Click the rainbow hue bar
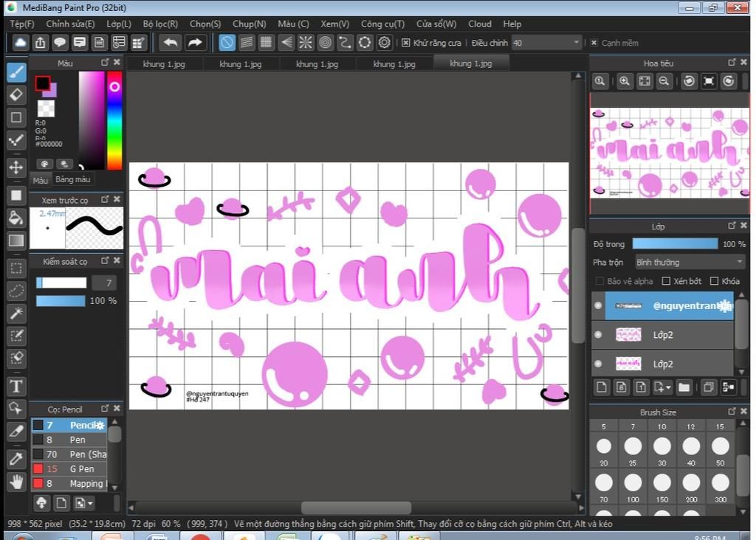Screen dimensions: 756x540 tap(114, 120)
